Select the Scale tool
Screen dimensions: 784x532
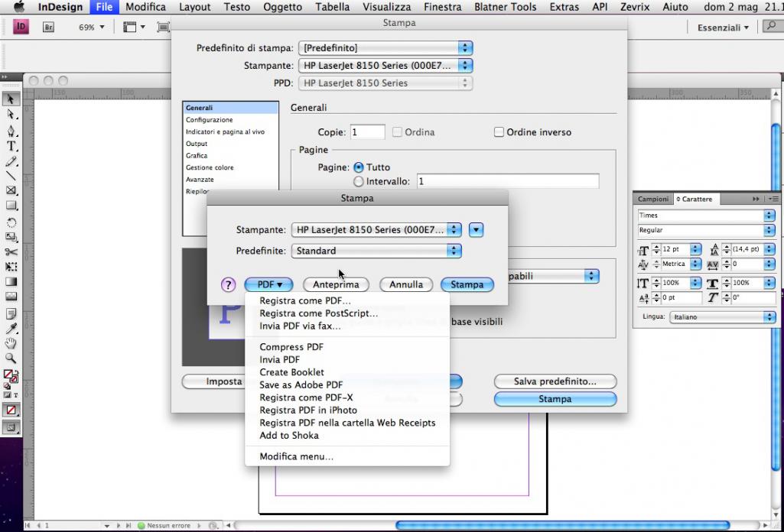click(x=11, y=237)
